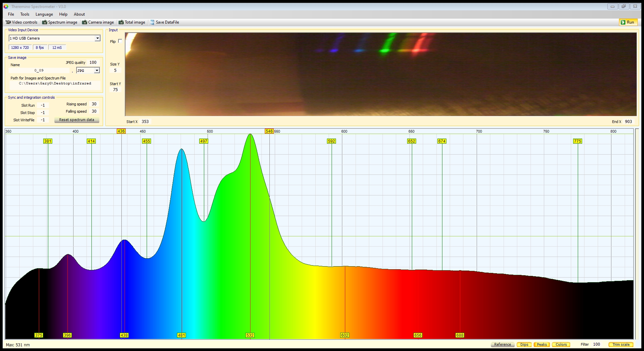Expand the HD USB Camera device dropdown
The height and width of the screenshot is (351, 644).
pos(97,38)
